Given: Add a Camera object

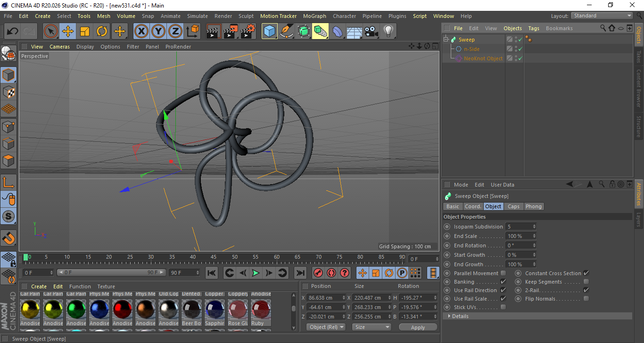Looking at the screenshot, I should click(x=372, y=32).
